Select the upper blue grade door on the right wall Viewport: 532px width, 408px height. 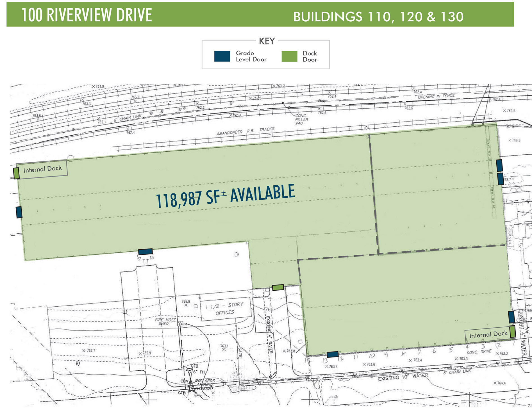click(x=499, y=165)
